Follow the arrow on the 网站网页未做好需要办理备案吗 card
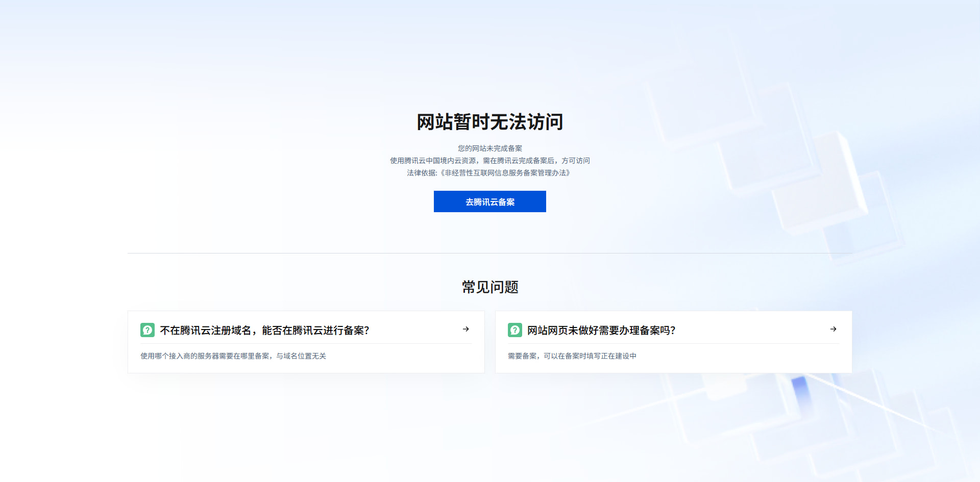This screenshot has height=482, width=980. [833, 329]
